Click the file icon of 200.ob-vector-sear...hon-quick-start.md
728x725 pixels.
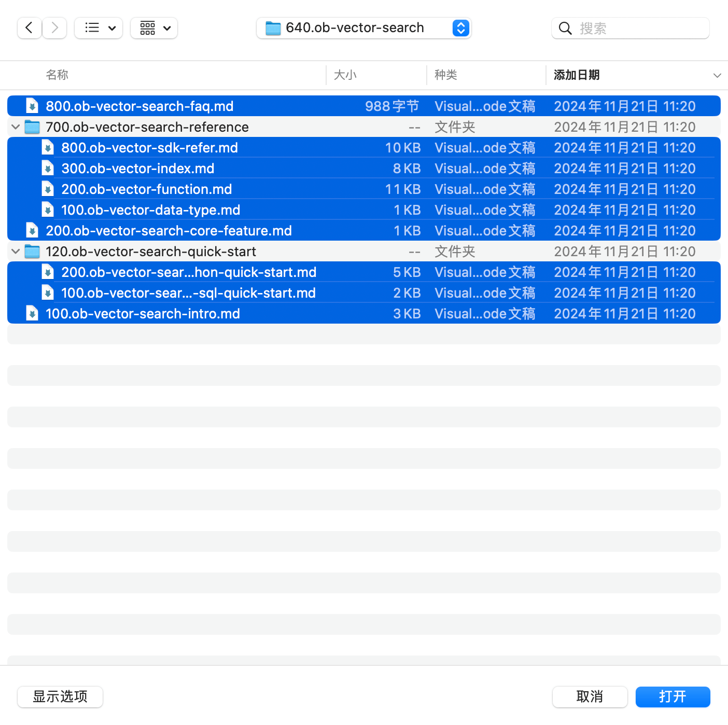coord(48,272)
